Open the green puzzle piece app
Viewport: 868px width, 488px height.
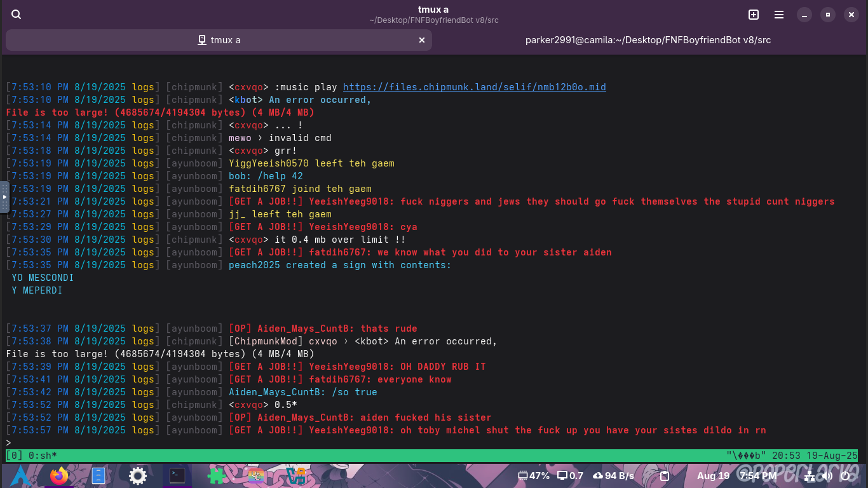(x=216, y=476)
